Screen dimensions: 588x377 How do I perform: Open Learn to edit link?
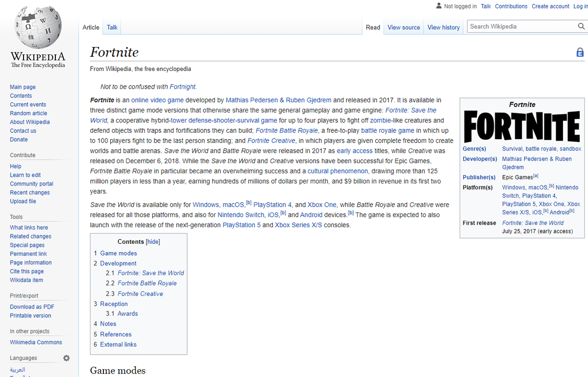25,175
